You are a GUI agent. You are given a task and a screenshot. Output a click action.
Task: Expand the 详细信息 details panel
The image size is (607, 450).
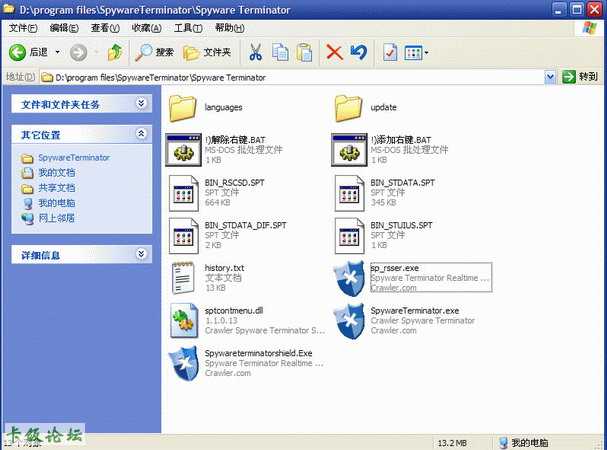coord(141,255)
